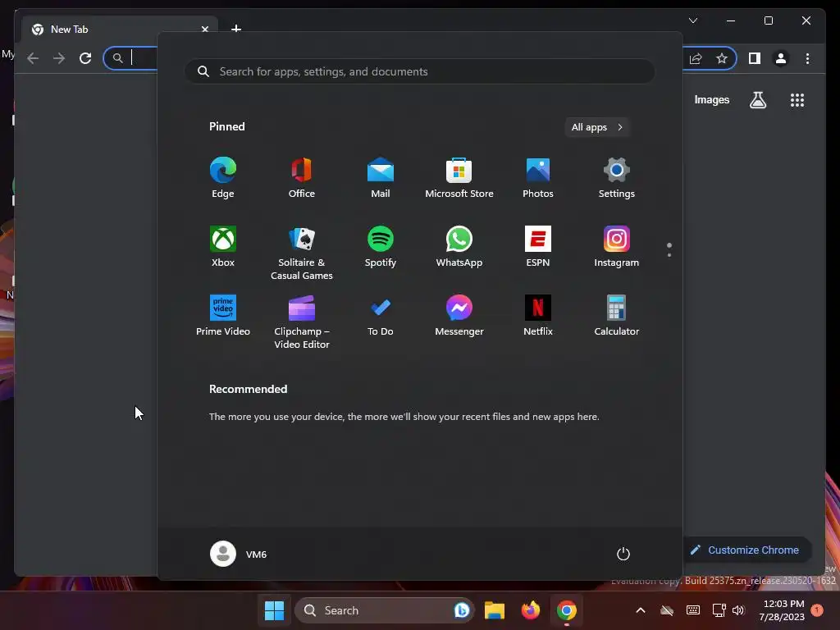
Task: Open the Chrome profile menu
Action: pyautogui.click(x=781, y=58)
